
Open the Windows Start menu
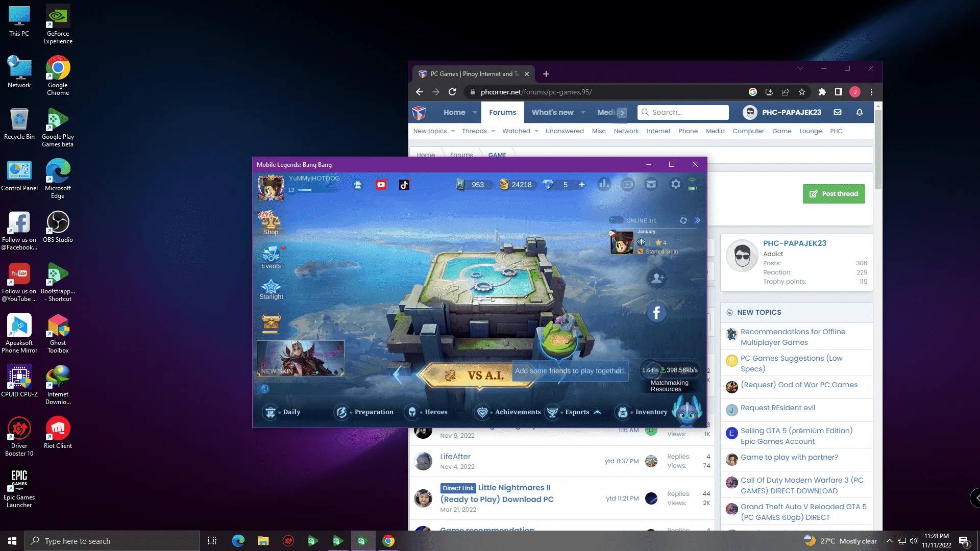12,541
